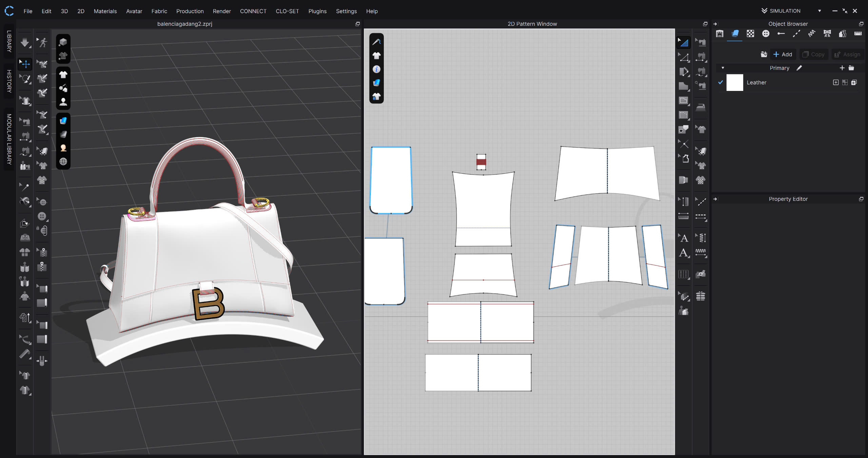Open the LIBRARY side panel
Screen dimensions: 868x458
9,41
